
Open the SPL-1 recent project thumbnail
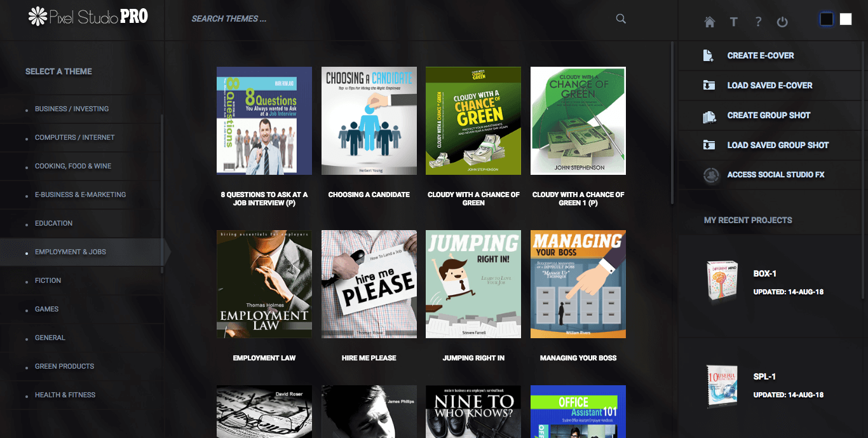[x=722, y=385]
